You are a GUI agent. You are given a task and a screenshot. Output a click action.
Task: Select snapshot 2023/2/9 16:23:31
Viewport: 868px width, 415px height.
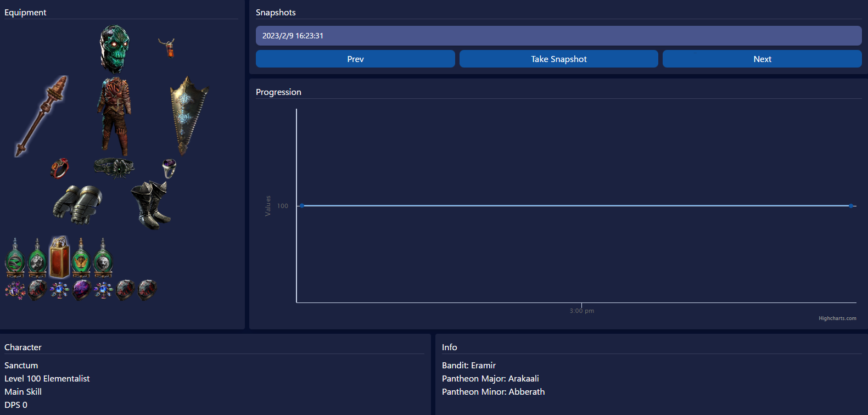pos(559,36)
